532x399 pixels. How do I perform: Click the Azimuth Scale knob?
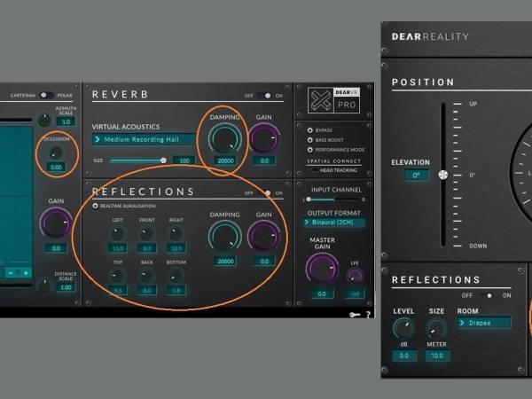coord(44,120)
